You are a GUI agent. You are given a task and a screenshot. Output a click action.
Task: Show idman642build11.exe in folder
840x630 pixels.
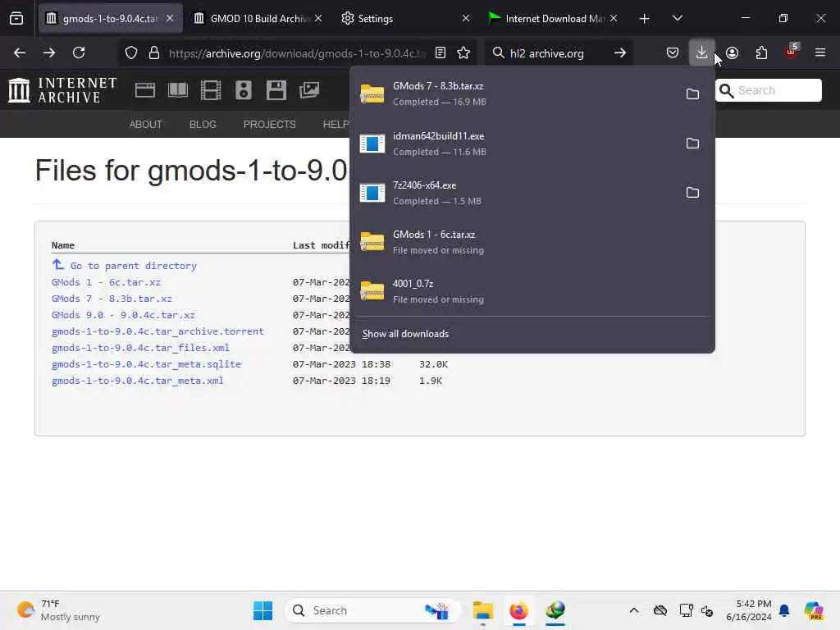(x=692, y=143)
